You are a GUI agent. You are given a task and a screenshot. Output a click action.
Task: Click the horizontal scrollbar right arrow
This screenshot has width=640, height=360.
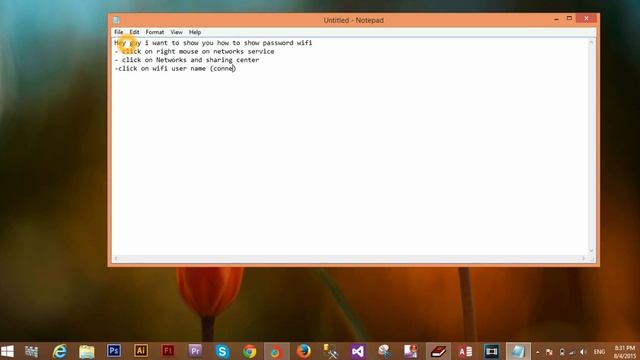click(x=584, y=258)
